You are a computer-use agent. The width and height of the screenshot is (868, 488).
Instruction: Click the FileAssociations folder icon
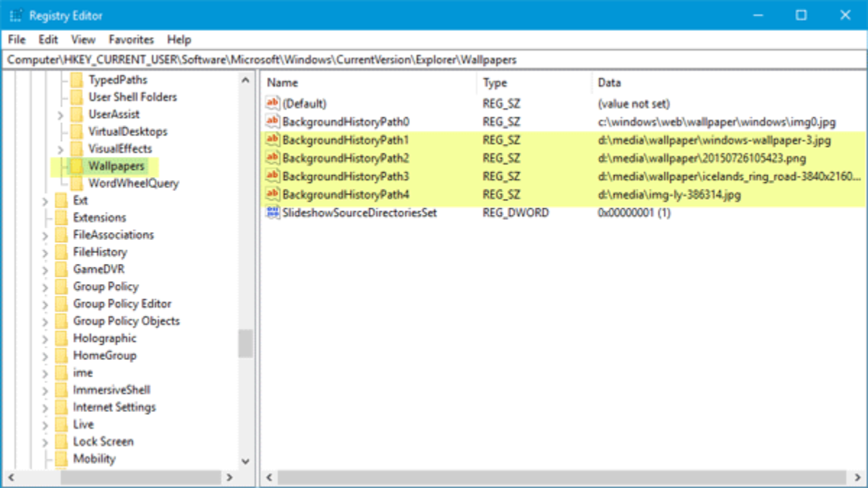(x=61, y=235)
